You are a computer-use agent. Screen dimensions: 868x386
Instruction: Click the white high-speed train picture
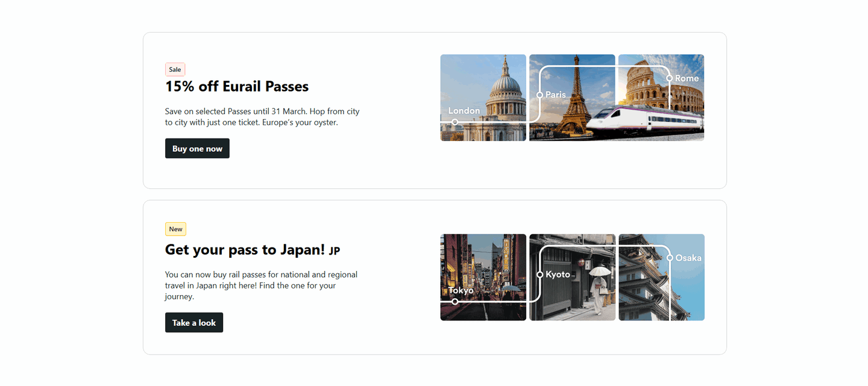(645, 120)
